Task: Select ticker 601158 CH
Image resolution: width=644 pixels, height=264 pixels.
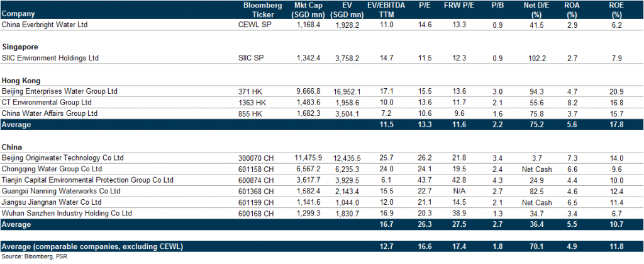Action: coord(257,169)
